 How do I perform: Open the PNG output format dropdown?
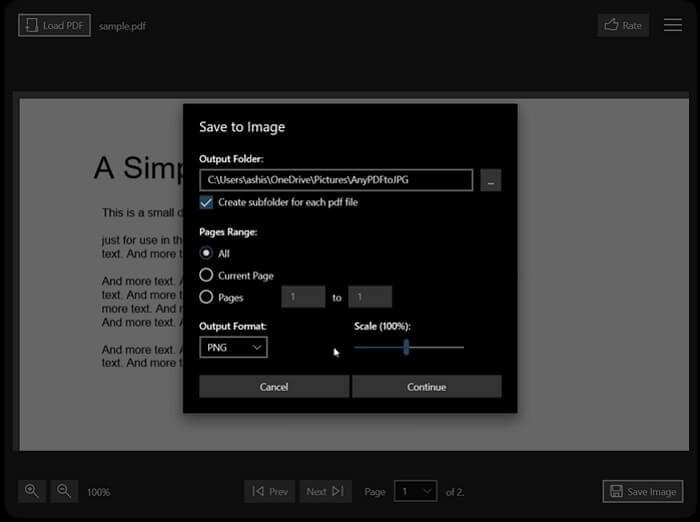233,347
